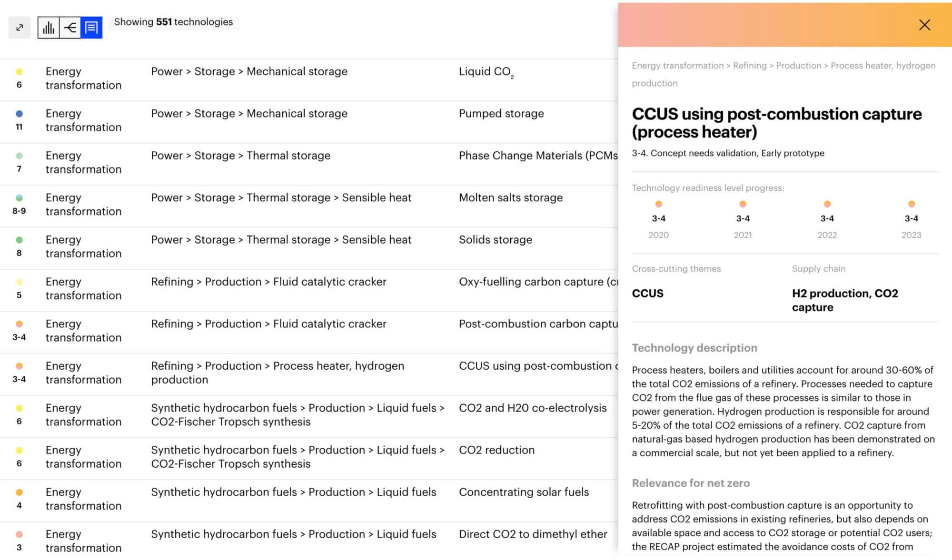Click CO2 and H20 co-electrolysis entry
Screen dimensions: 952x560
[x=532, y=408]
